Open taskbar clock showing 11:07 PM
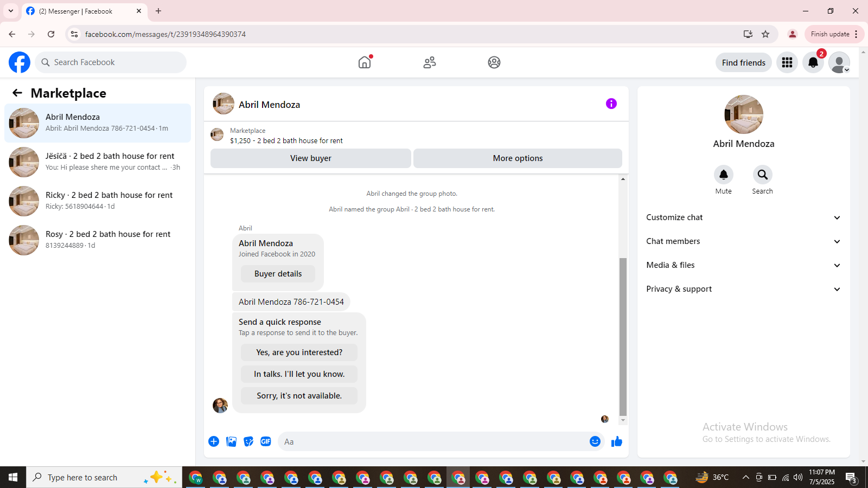This screenshot has width=868, height=488. (x=822, y=477)
